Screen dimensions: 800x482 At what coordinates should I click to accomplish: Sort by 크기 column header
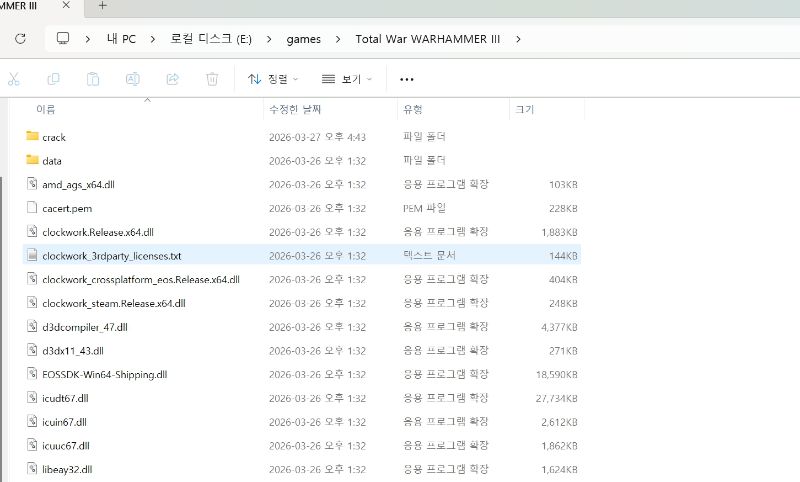pyautogui.click(x=525, y=108)
